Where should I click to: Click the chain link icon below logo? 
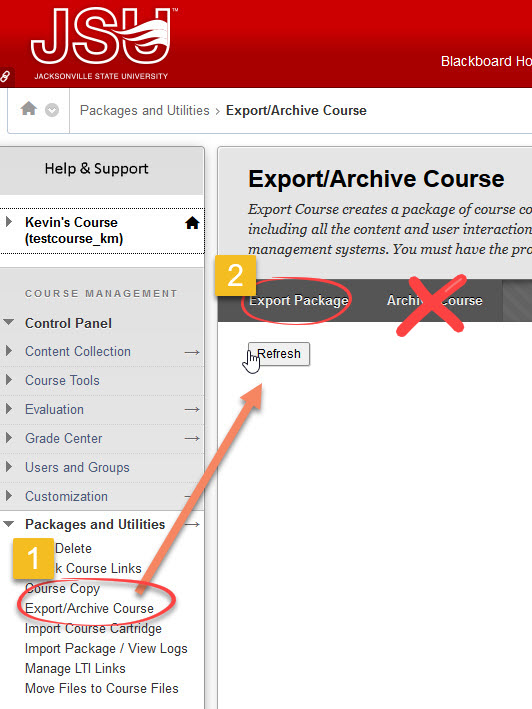pyautogui.click(x=5, y=76)
